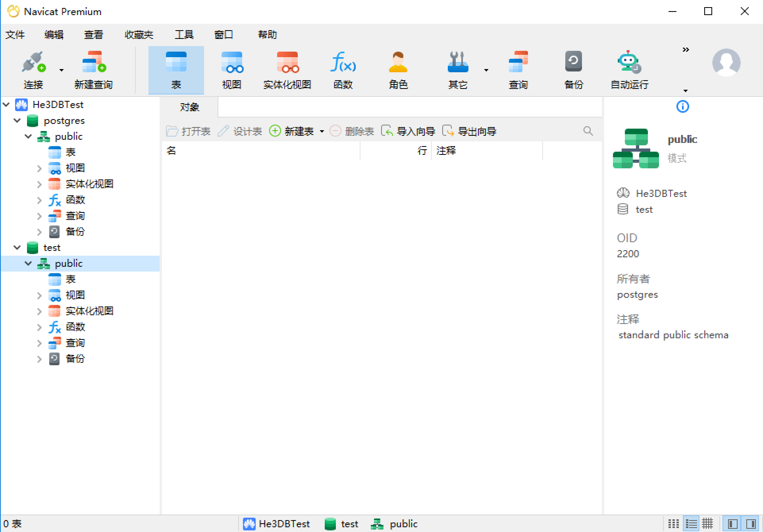Screen dimensions: 763x532
Task: Click the 备份 (Backup) toolbar icon
Action: coord(573,69)
